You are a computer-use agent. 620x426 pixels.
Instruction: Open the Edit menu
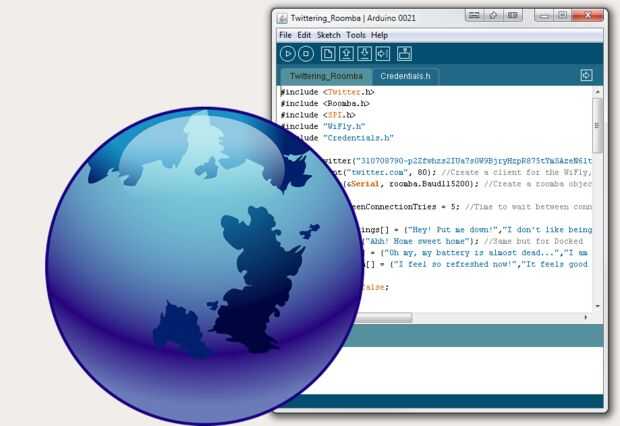click(x=304, y=35)
